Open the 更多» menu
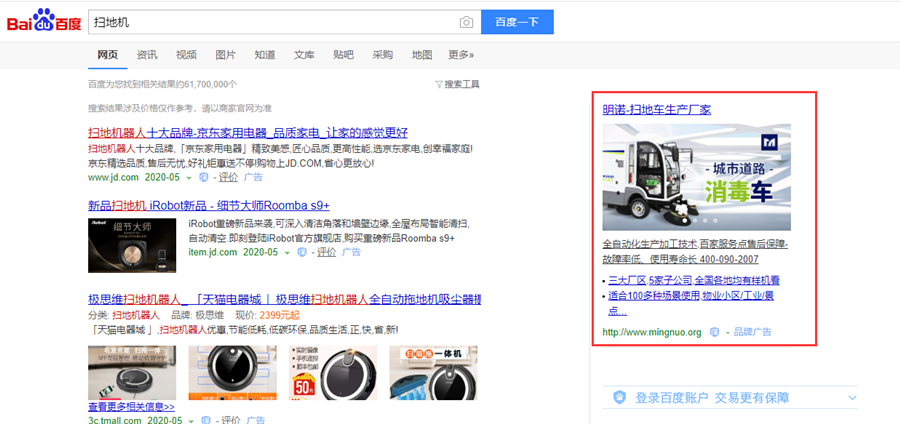This screenshot has height=424, width=900. (x=461, y=55)
